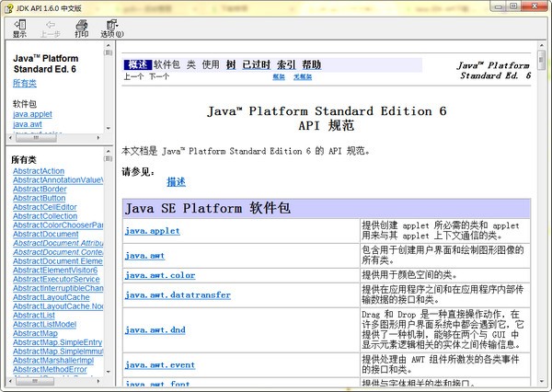The width and height of the screenshot is (552, 392).
Task: Open the 选项 (Options) toolbar menu
Action: (109, 29)
